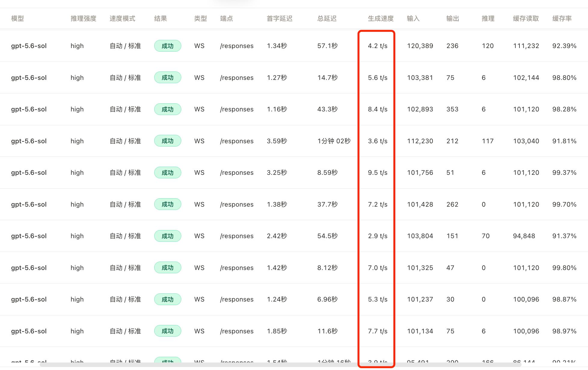This screenshot has height=370, width=588.
Task: Select gpt-5.6-sol in the 1.34秒 row
Action: point(29,46)
